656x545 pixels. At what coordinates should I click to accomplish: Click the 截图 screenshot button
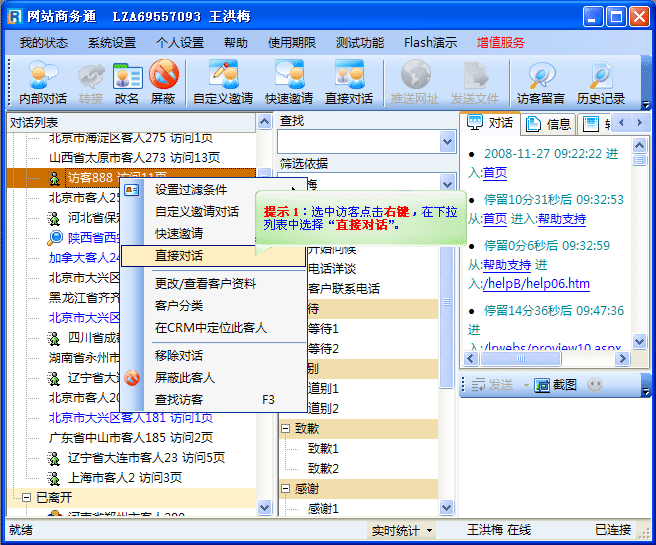[556, 384]
